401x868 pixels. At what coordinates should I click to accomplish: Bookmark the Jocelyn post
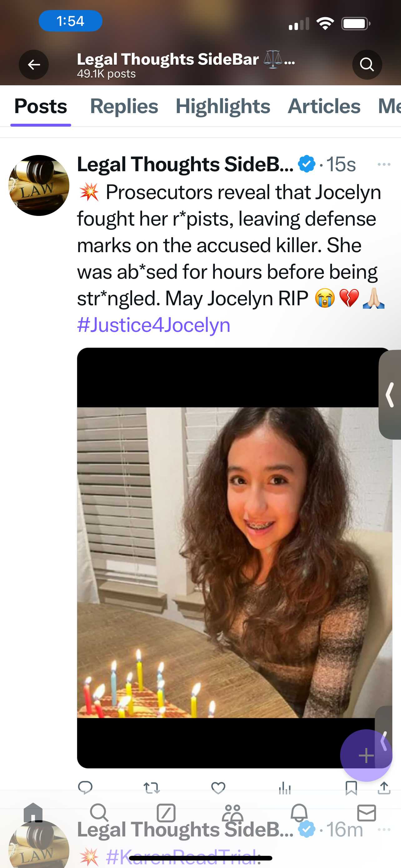[x=351, y=788]
